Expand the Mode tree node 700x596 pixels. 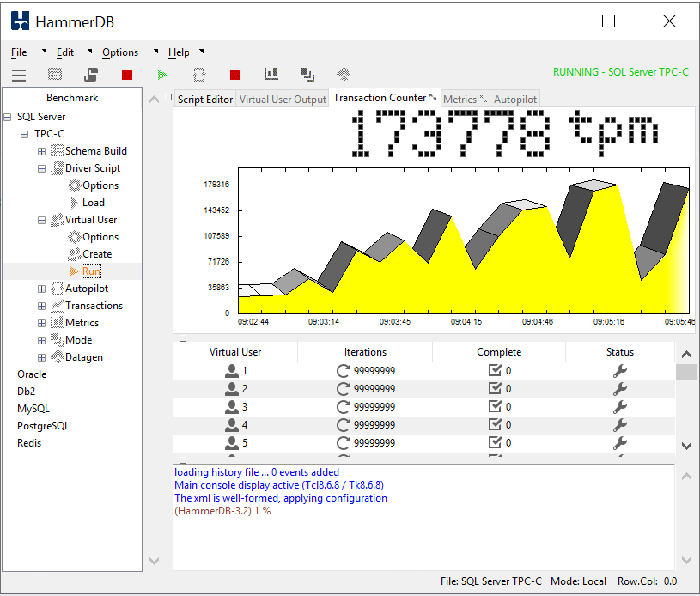(41, 341)
